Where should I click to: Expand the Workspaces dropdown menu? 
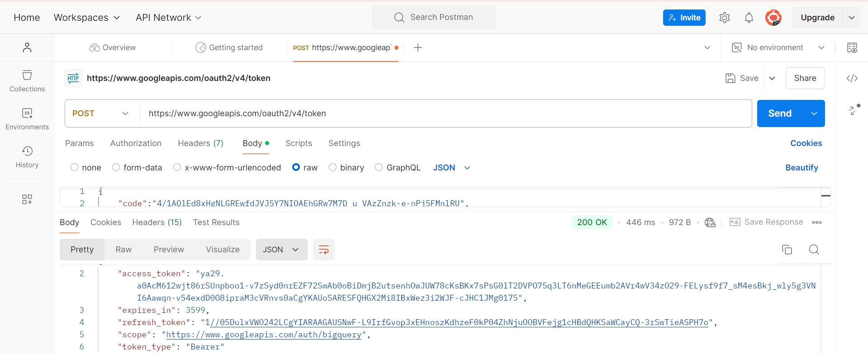click(87, 18)
